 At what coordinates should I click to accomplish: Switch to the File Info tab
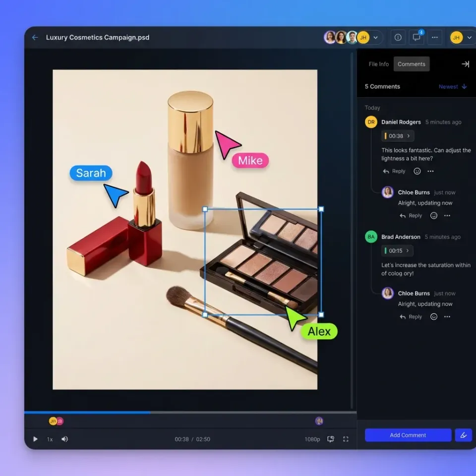(378, 63)
